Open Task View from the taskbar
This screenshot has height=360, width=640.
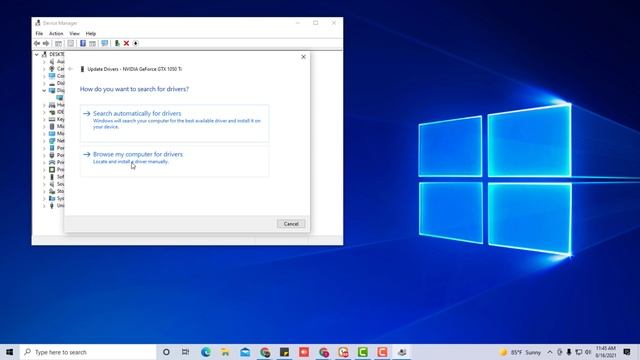pos(186,352)
